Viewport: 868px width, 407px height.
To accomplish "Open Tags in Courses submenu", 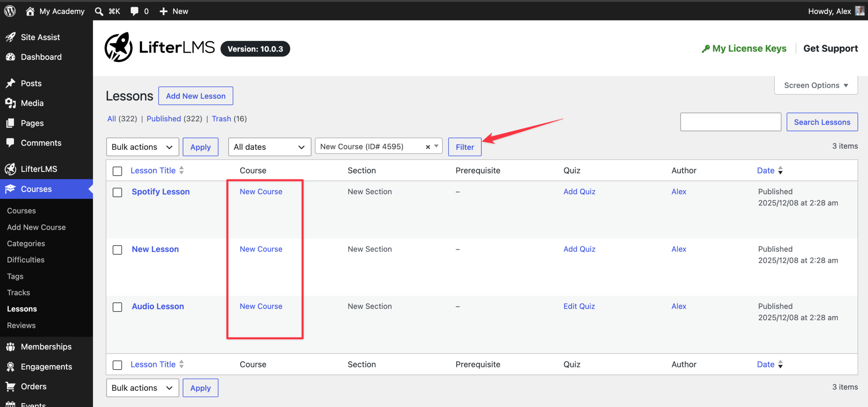I will pyautogui.click(x=15, y=276).
